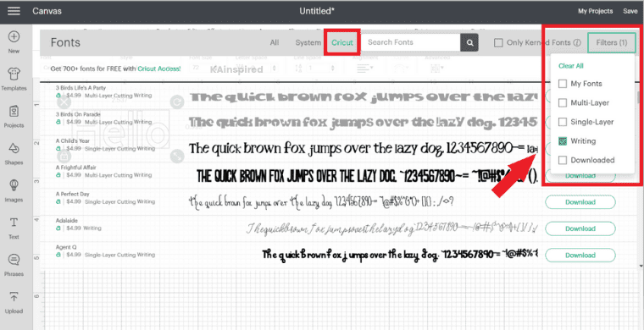Click the New project icon
Screen dimensions: 644x330
pos(14,42)
